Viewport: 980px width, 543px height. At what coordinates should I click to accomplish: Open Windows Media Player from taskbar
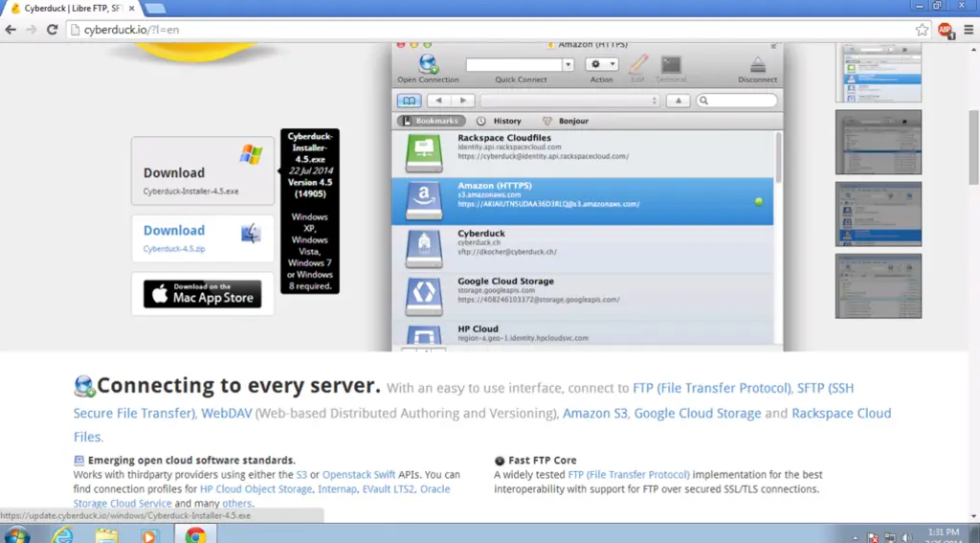click(148, 535)
